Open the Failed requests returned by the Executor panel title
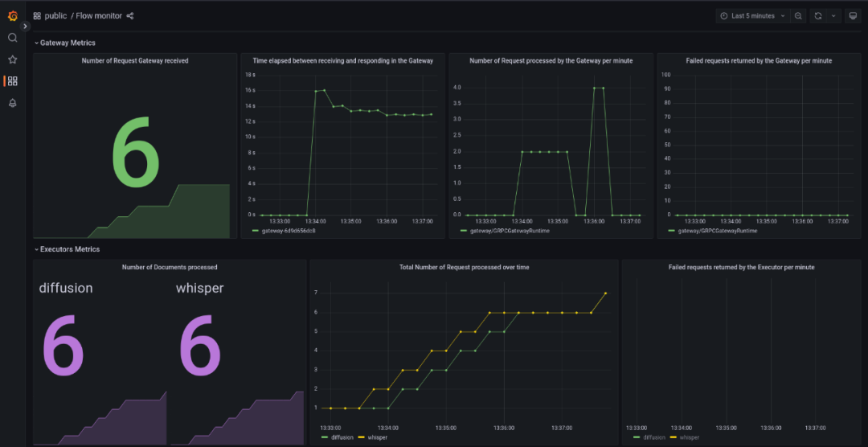The width and height of the screenshot is (868, 447). 741,267
